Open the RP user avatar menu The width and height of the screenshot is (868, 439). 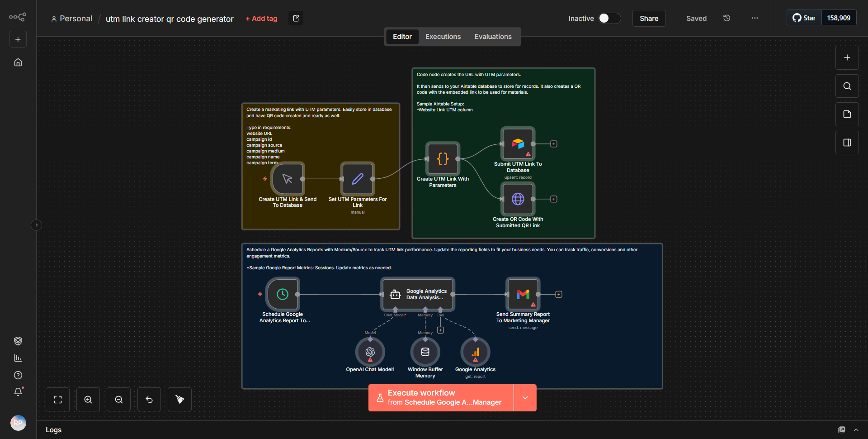(x=18, y=423)
